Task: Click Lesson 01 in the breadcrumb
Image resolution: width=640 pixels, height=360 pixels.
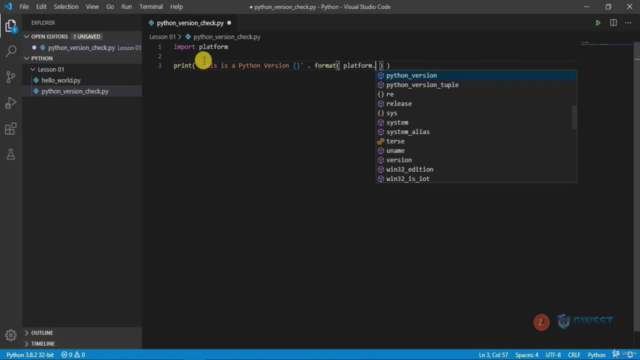Action: pos(162,37)
